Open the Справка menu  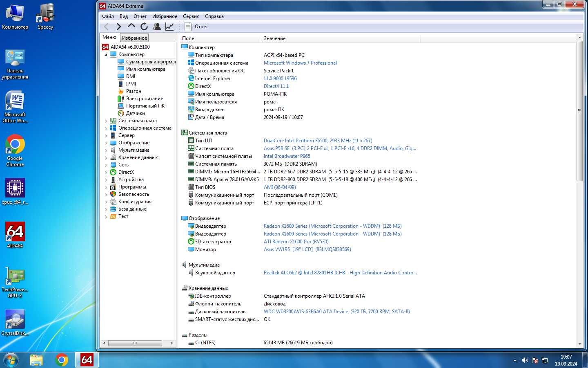(x=214, y=16)
